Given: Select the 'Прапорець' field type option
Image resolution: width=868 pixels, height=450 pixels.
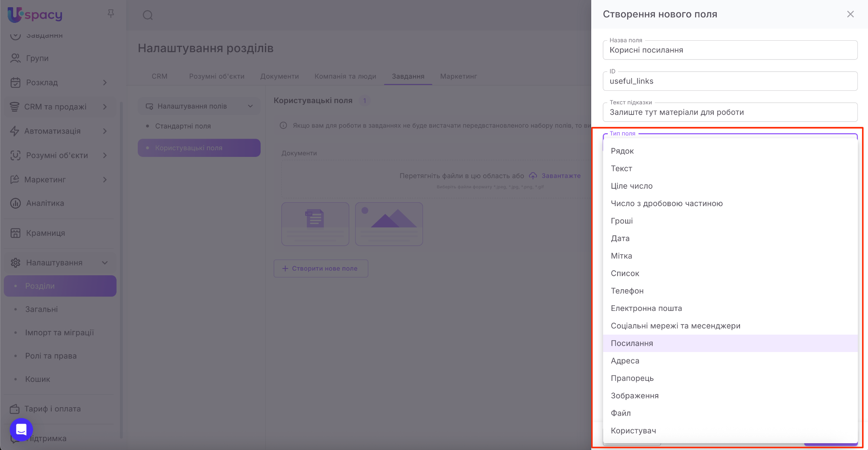Looking at the screenshot, I should [632, 378].
